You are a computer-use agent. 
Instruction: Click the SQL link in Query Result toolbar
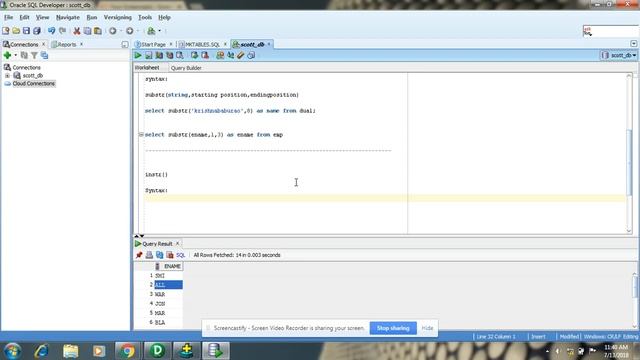coord(181,255)
